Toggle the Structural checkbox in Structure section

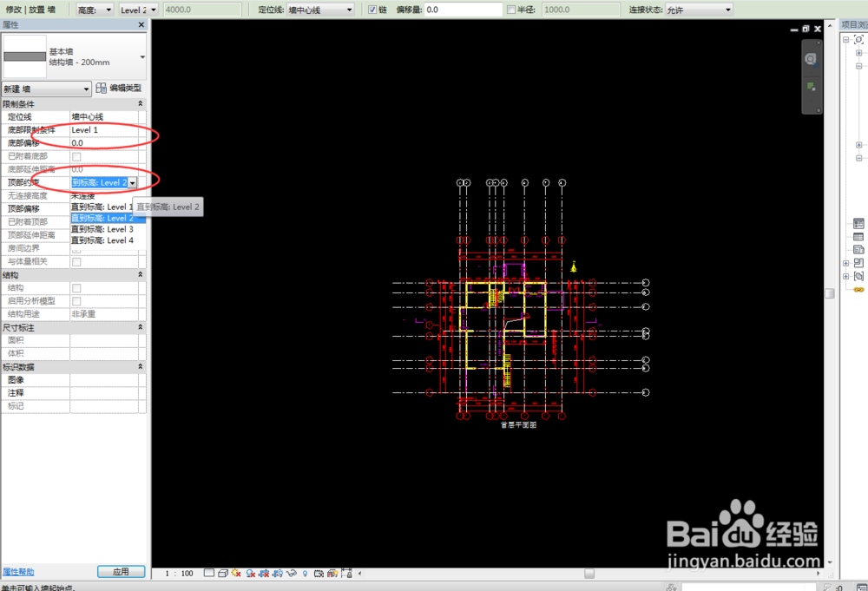pyautogui.click(x=76, y=288)
